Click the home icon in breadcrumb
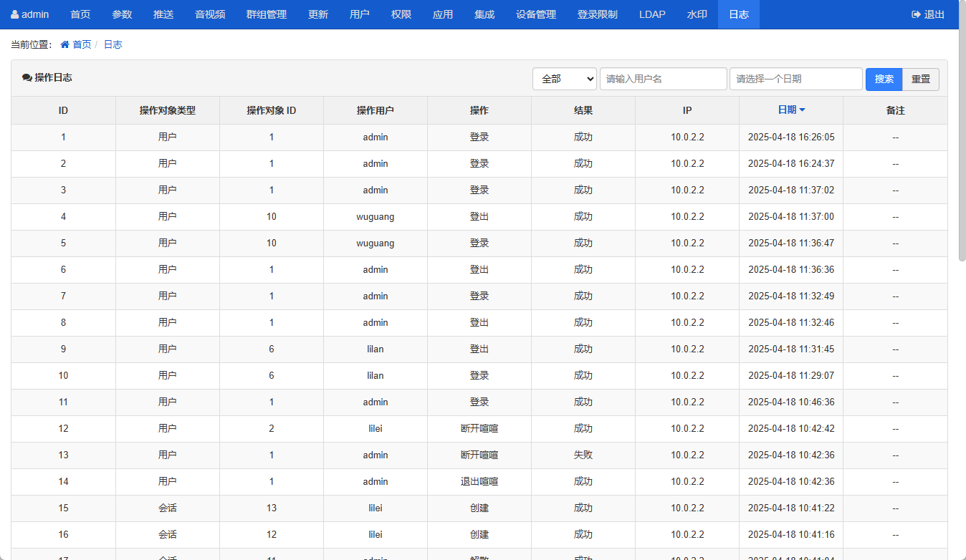 click(x=65, y=44)
